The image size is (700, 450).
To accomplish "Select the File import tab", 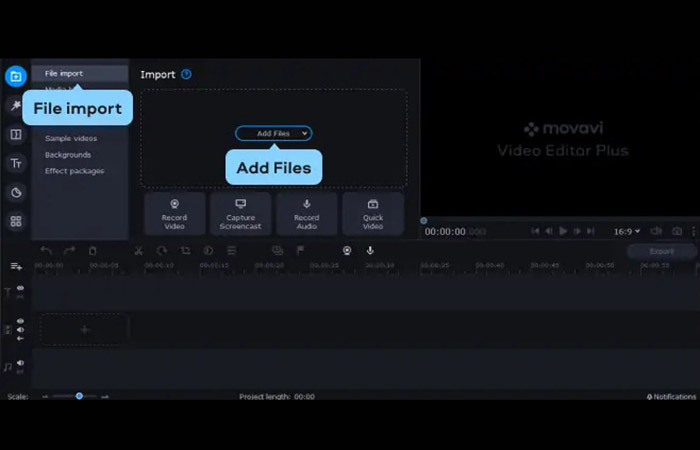I will pyautogui.click(x=80, y=74).
